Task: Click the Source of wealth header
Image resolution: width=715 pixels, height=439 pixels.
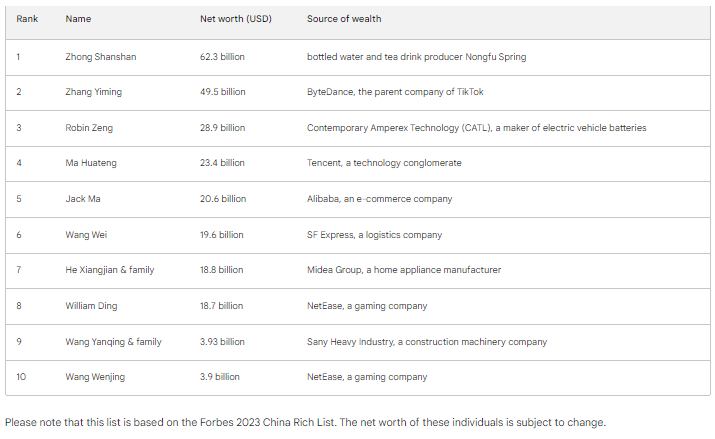Action: (x=344, y=19)
